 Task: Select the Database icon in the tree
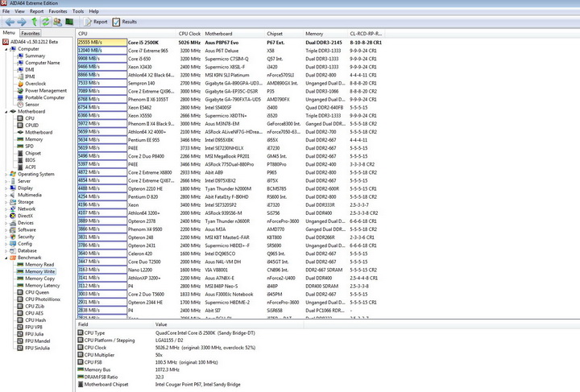13,251
